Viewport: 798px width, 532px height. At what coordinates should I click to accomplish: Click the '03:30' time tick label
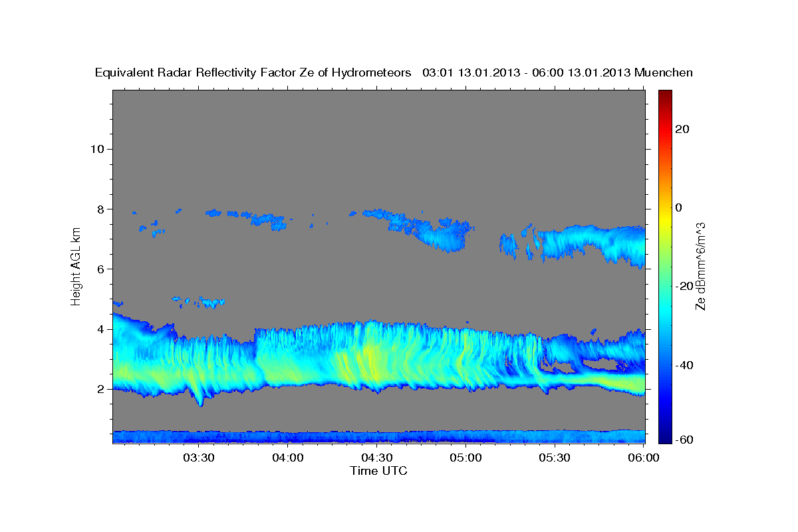coord(198,458)
